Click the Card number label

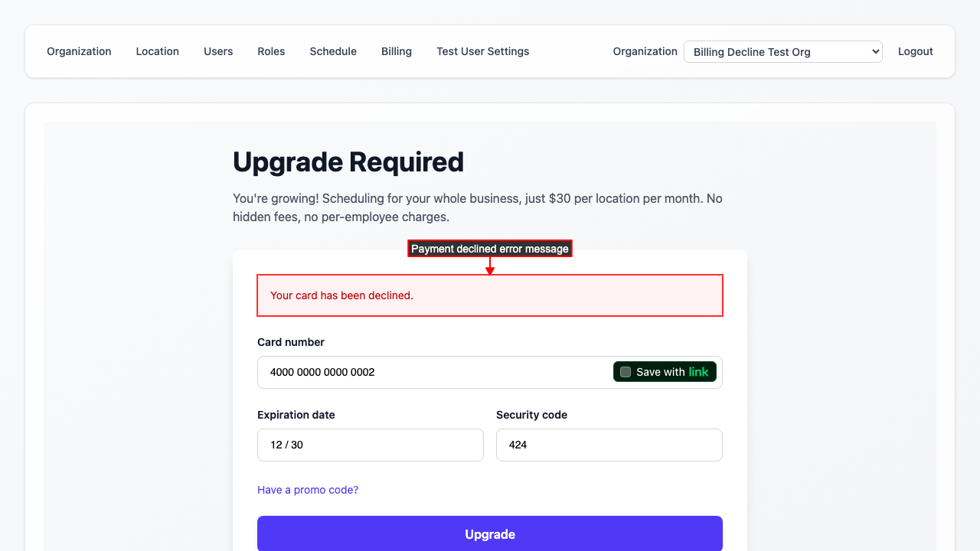[291, 342]
